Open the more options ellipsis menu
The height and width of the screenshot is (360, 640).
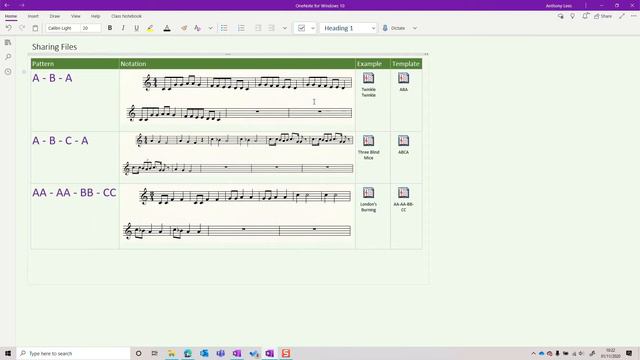[x=634, y=16]
